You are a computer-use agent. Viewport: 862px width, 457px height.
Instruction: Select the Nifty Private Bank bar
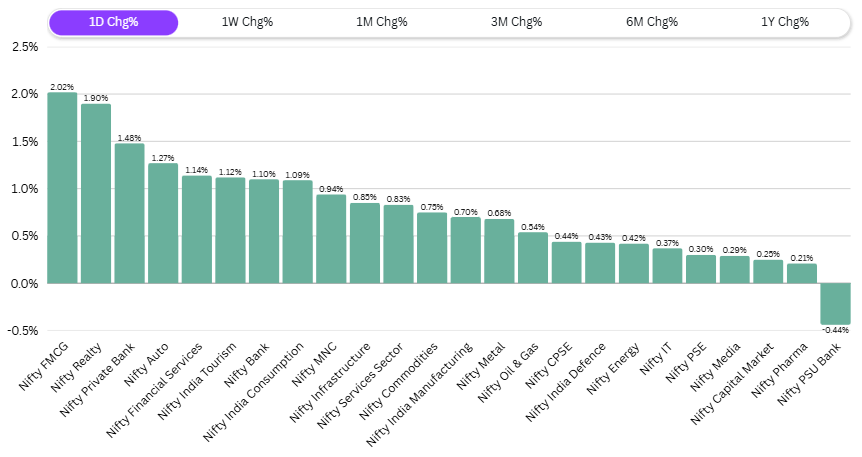129,213
